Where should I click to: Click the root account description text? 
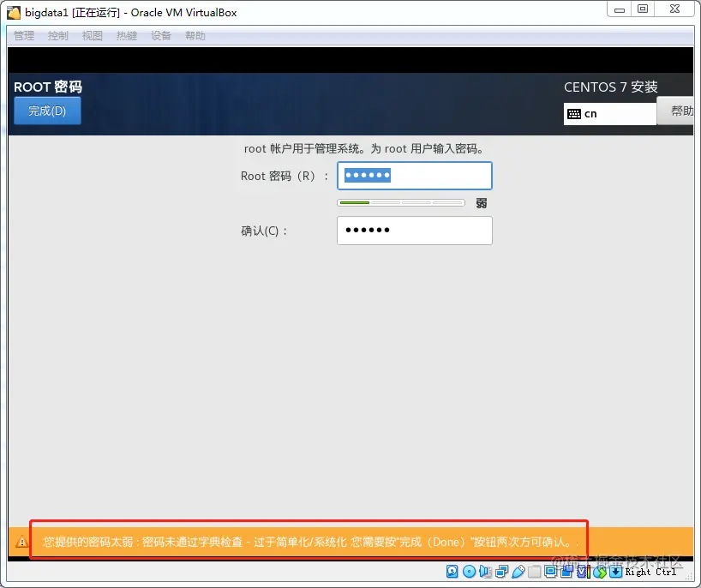364,149
